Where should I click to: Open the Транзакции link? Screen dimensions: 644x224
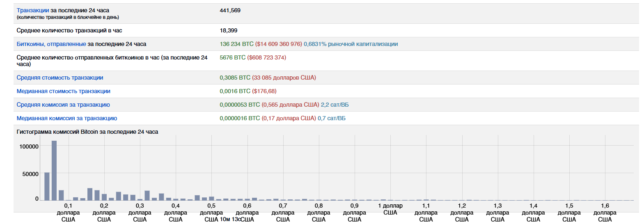[33, 10]
